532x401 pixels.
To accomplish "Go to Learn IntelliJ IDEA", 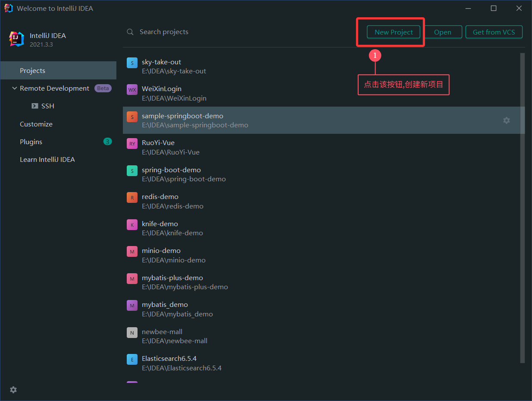I will click(47, 160).
